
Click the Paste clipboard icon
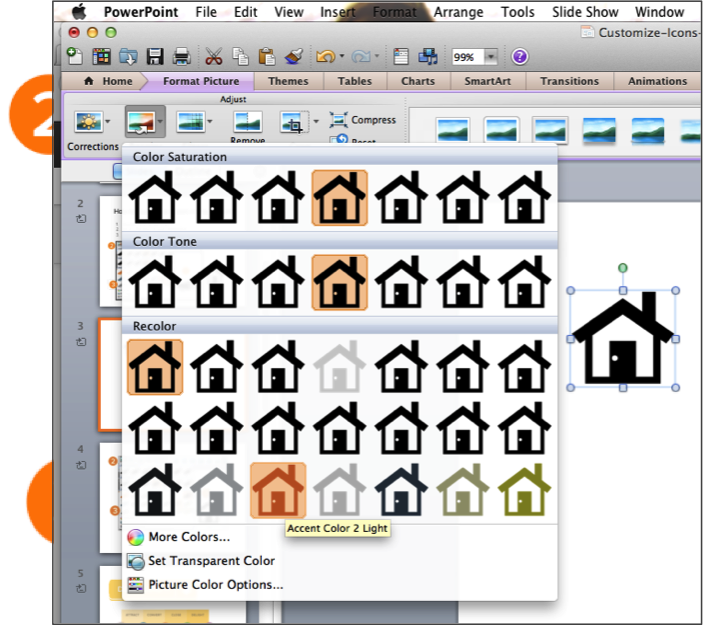coord(267,57)
